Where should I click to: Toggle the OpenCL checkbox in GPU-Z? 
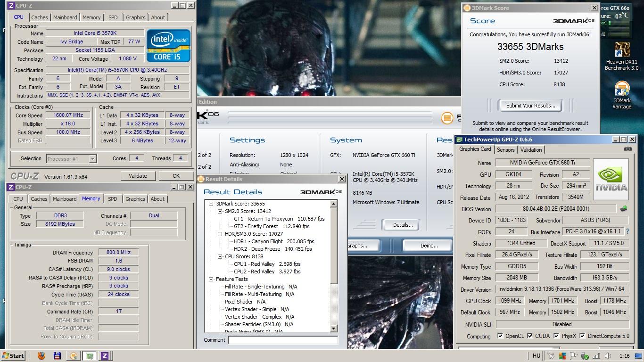(x=500, y=336)
